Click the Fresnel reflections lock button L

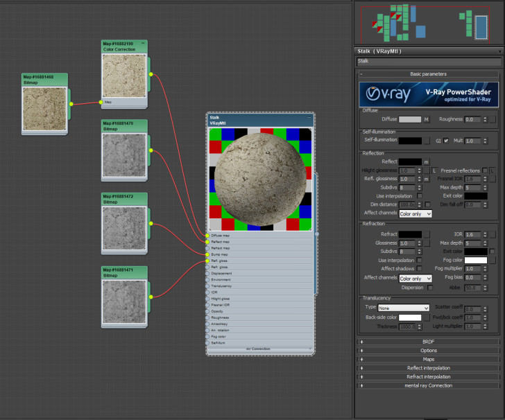coord(492,170)
